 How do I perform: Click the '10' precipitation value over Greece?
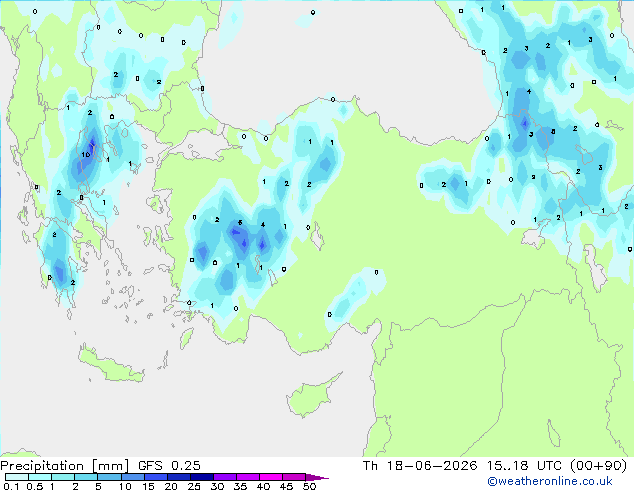tap(85, 155)
